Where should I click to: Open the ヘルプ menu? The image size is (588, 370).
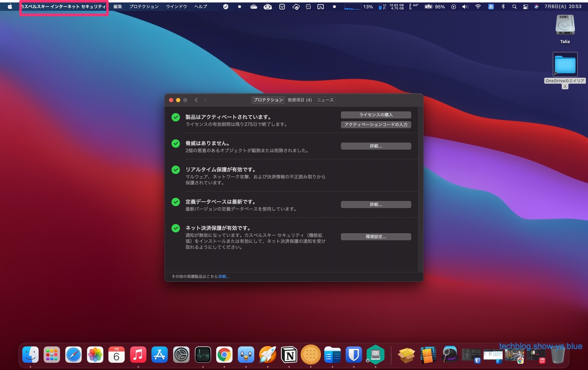pyautogui.click(x=201, y=7)
